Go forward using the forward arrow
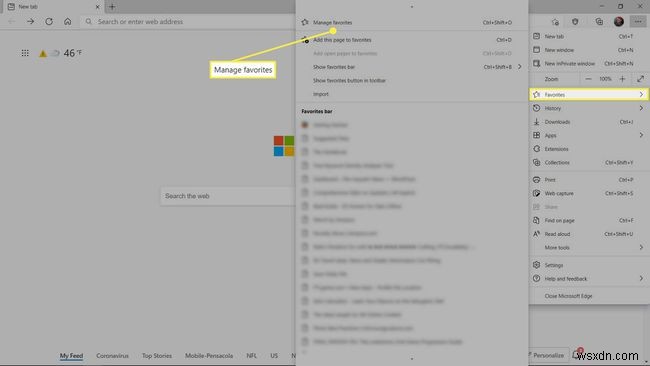 pos(30,22)
